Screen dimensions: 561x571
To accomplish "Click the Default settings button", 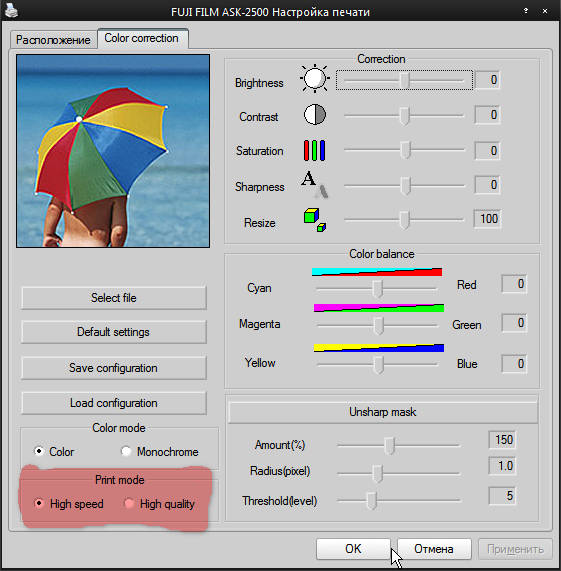I will coord(114,332).
